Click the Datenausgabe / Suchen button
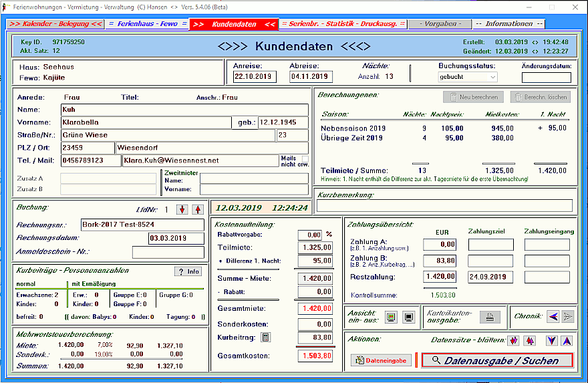 [497, 360]
